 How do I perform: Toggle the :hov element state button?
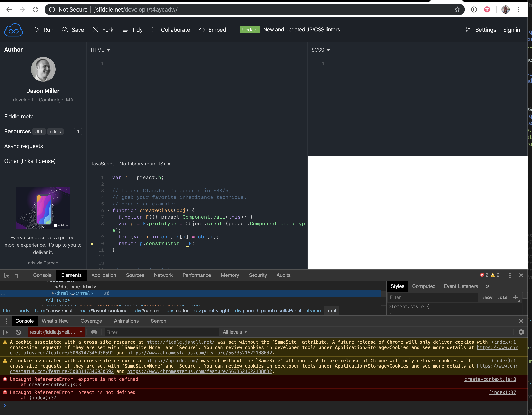[x=487, y=298]
